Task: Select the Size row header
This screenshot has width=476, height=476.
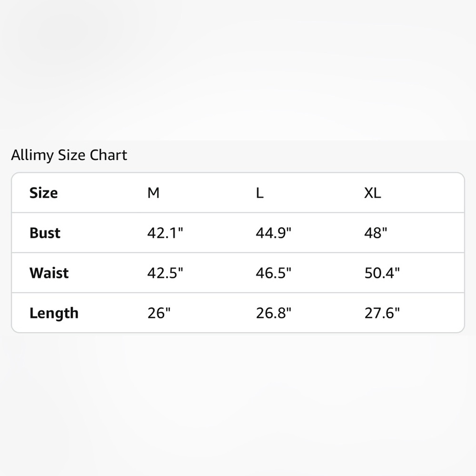Action: coord(43,193)
